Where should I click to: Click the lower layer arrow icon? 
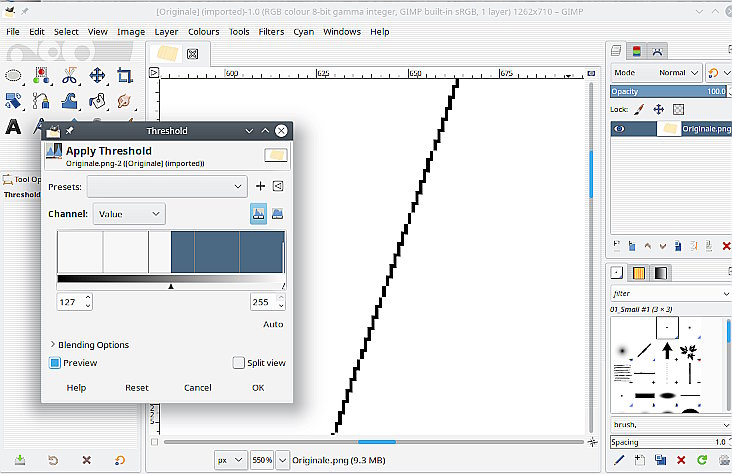tap(662, 246)
